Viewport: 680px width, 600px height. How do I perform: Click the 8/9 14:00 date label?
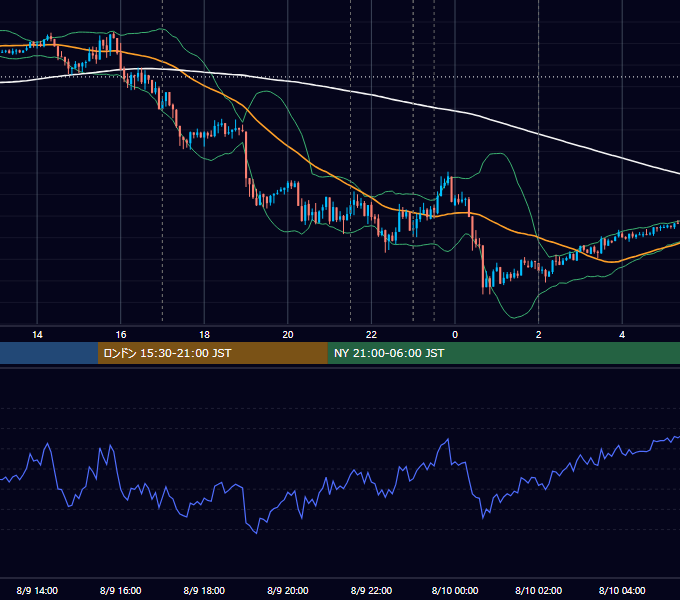pyautogui.click(x=37, y=590)
